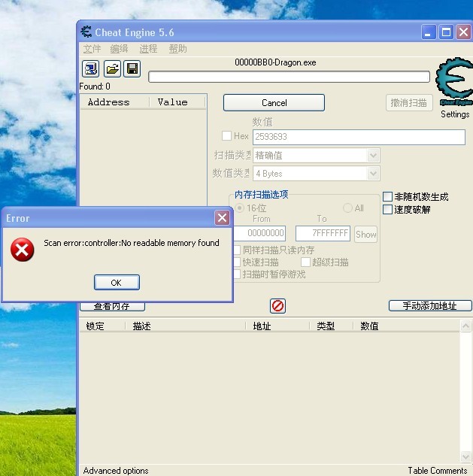Viewport: 473px width, 476px height.
Task: Click the Address column header
Action: (x=115, y=102)
